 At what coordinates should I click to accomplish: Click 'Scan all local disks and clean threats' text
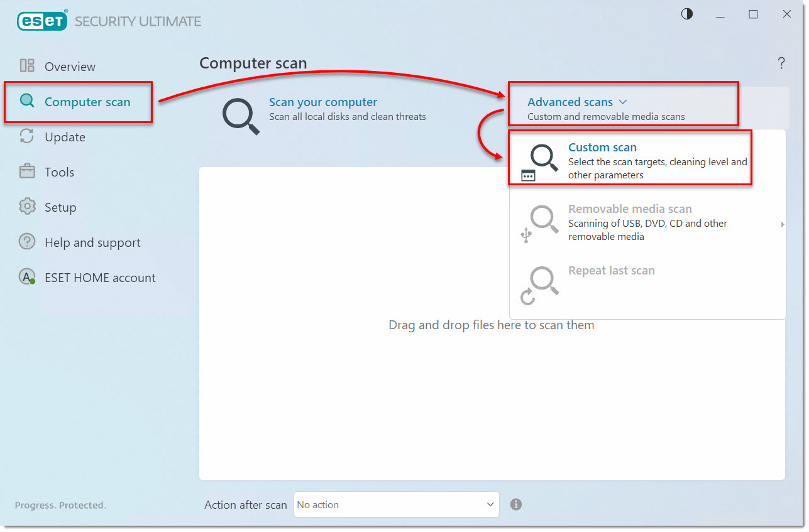click(x=348, y=116)
